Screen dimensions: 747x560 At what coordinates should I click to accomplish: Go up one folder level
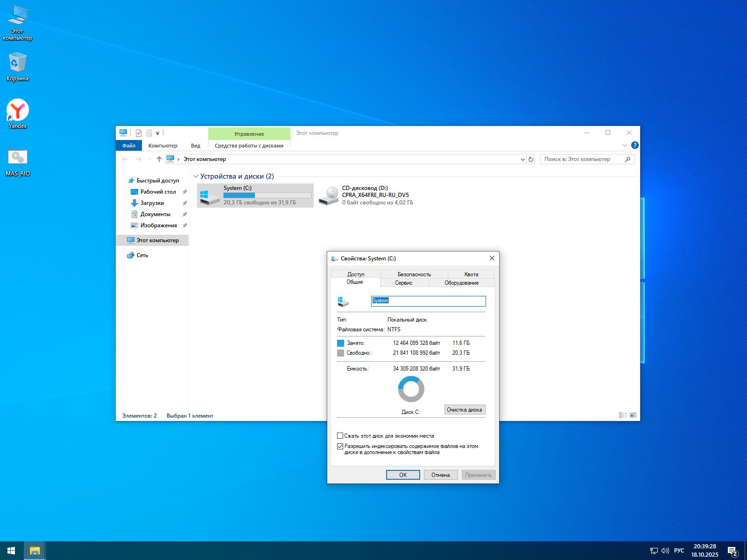tap(159, 159)
